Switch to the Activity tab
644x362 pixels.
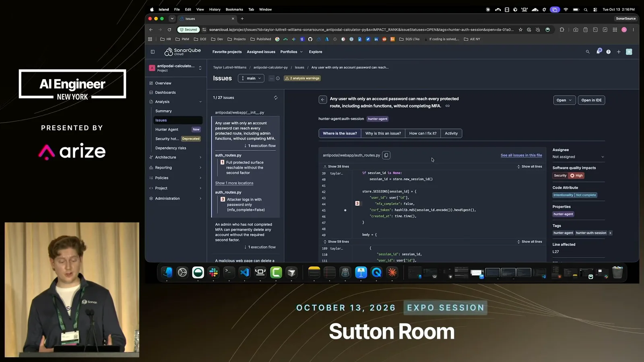coord(451,134)
